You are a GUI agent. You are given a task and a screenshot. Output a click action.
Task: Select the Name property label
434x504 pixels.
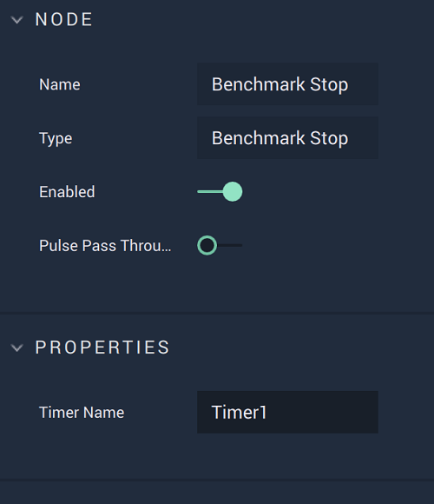tap(60, 84)
